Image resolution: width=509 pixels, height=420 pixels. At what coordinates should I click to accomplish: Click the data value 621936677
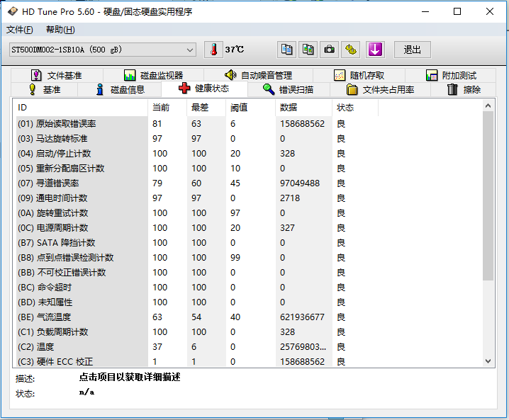tap(302, 317)
